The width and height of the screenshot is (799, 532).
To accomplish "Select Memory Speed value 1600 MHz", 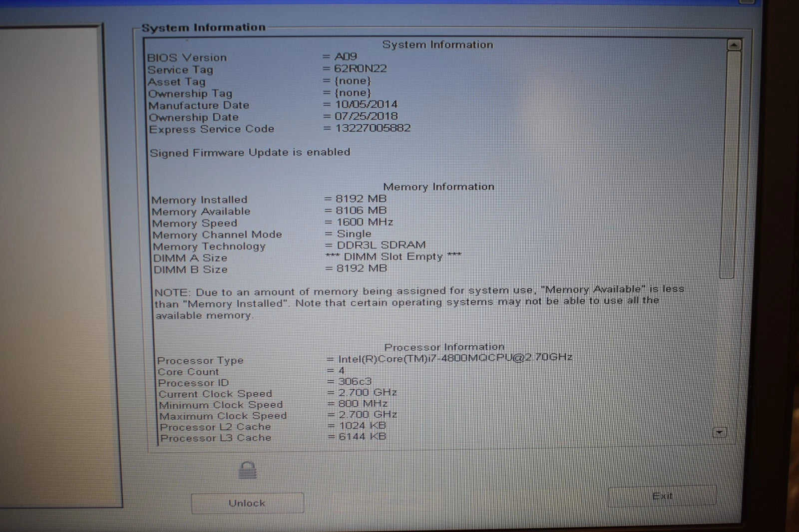I will click(365, 222).
